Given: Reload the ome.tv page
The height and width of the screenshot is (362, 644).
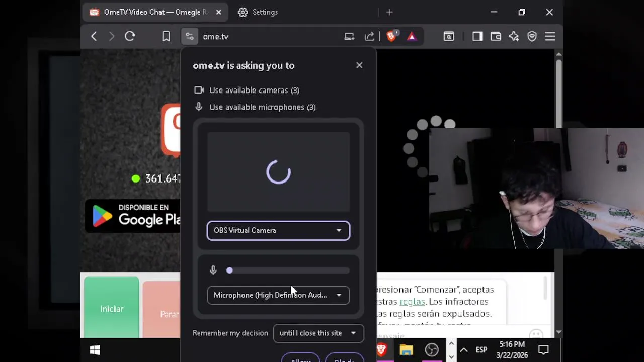Looking at the screenshot, I should (x=130, y=36).
